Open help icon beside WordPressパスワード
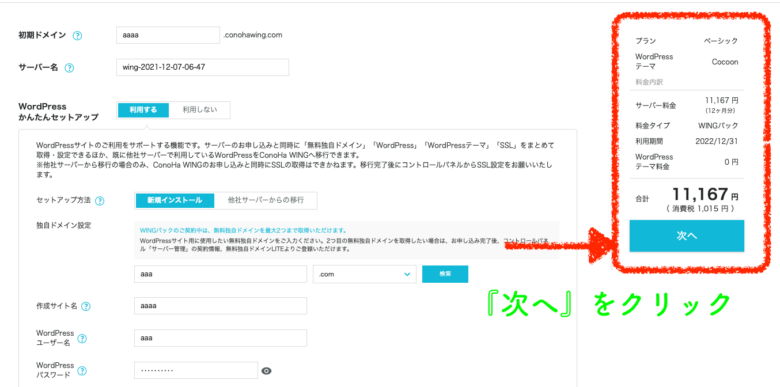 83,371
